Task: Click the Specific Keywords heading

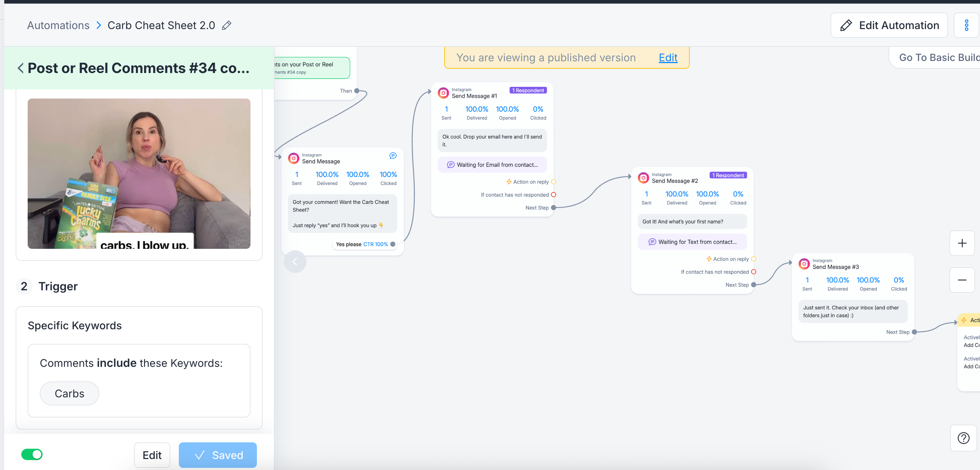Action: (75, 326)
